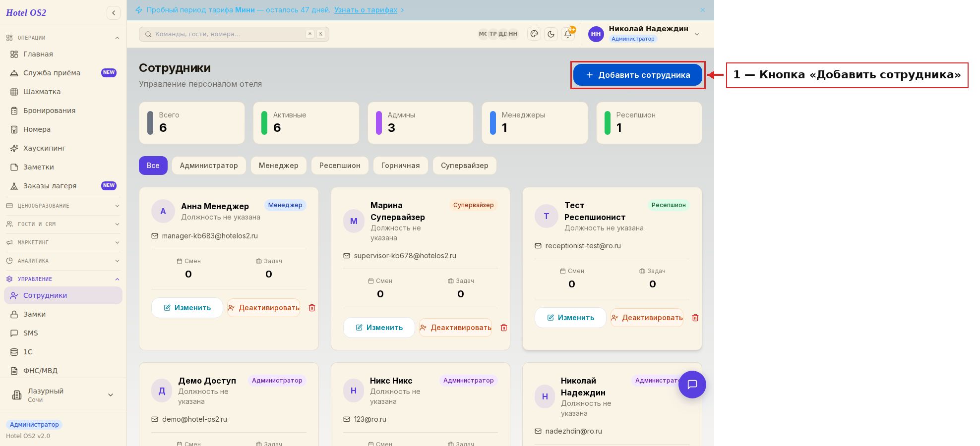
Task: Open Хаускипинг page
Action: (63, 148)
